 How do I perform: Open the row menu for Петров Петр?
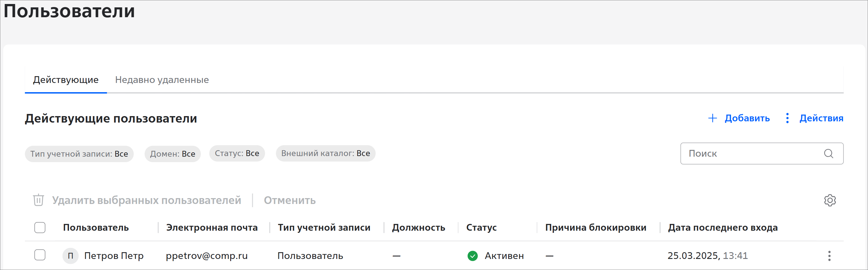[829, 256]
